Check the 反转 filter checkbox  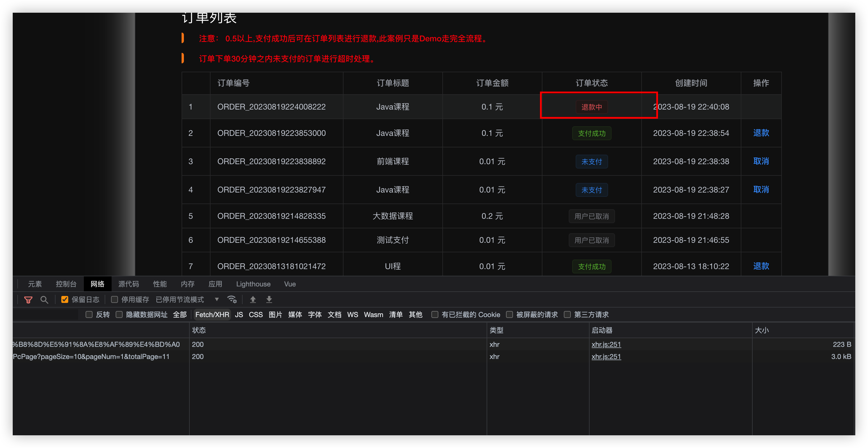pyautogui.click(x=89, y=314)
